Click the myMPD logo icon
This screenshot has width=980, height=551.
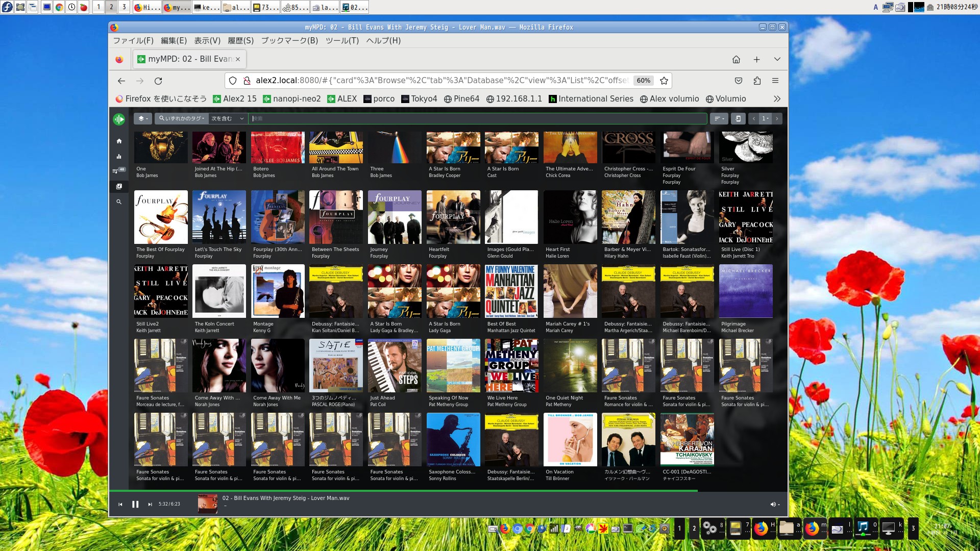tap(119, 119)
